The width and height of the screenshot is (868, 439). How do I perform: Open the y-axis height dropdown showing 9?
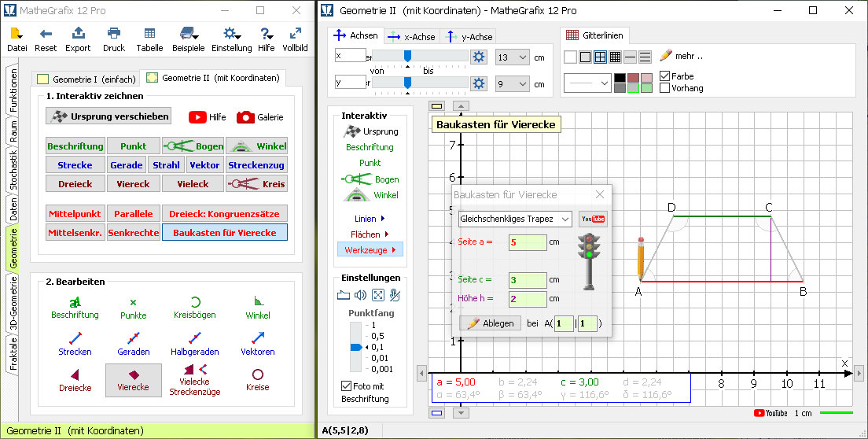(x=513, y=84)
